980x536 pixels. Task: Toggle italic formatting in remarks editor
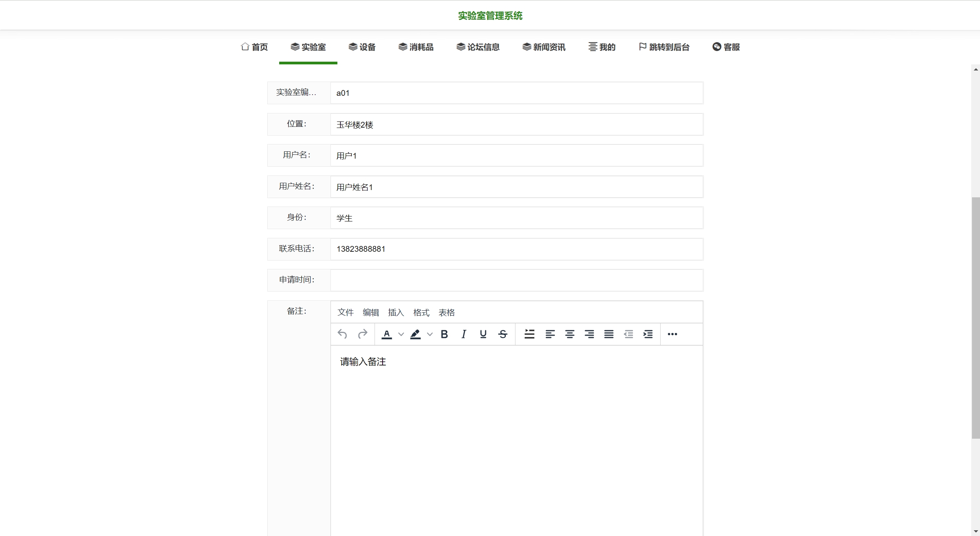pos(464,334)
